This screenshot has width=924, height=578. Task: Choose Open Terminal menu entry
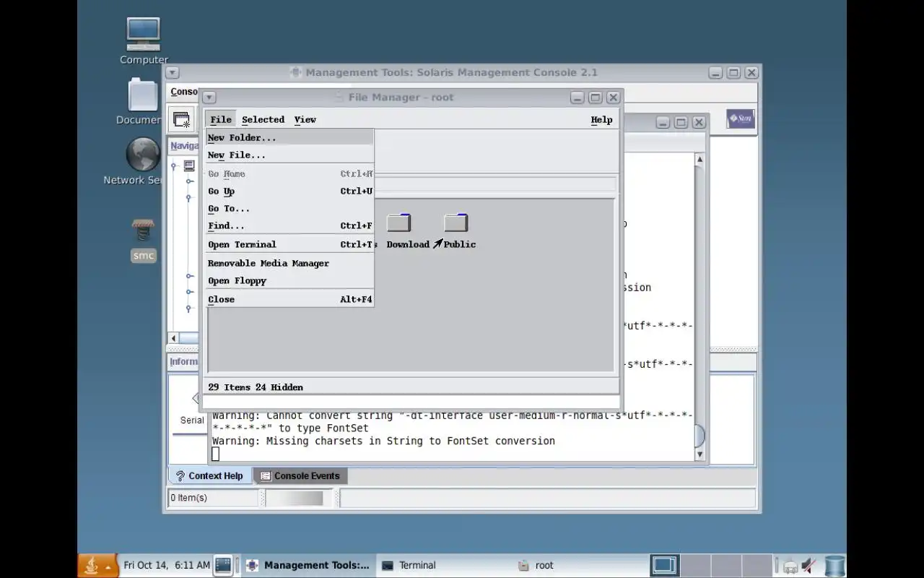tap(289, 244)
